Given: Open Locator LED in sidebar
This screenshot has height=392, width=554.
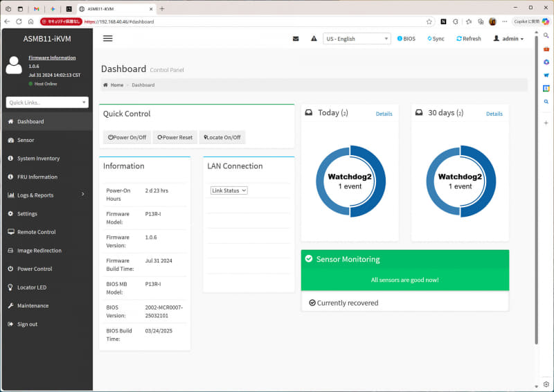Looking at the screenshot, I should (47, 287).
